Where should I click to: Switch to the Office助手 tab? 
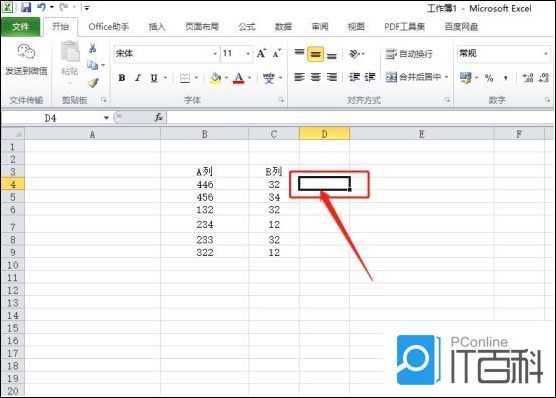pos(109,27)
